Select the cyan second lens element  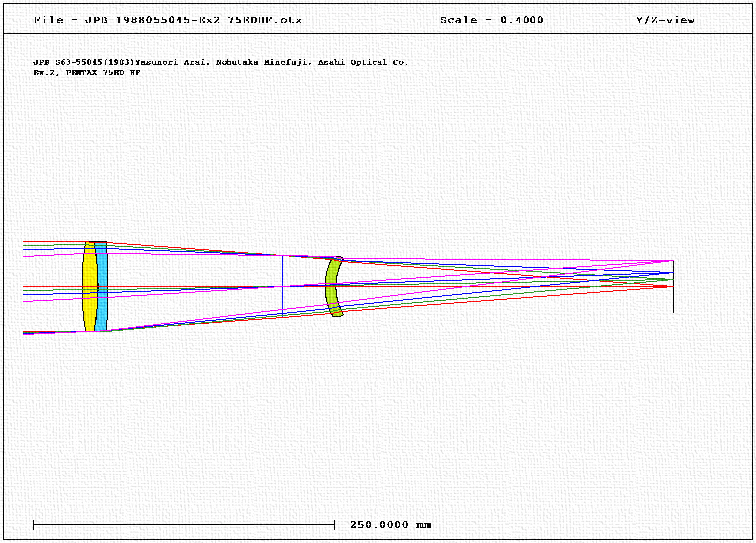[x=101, y=286]
